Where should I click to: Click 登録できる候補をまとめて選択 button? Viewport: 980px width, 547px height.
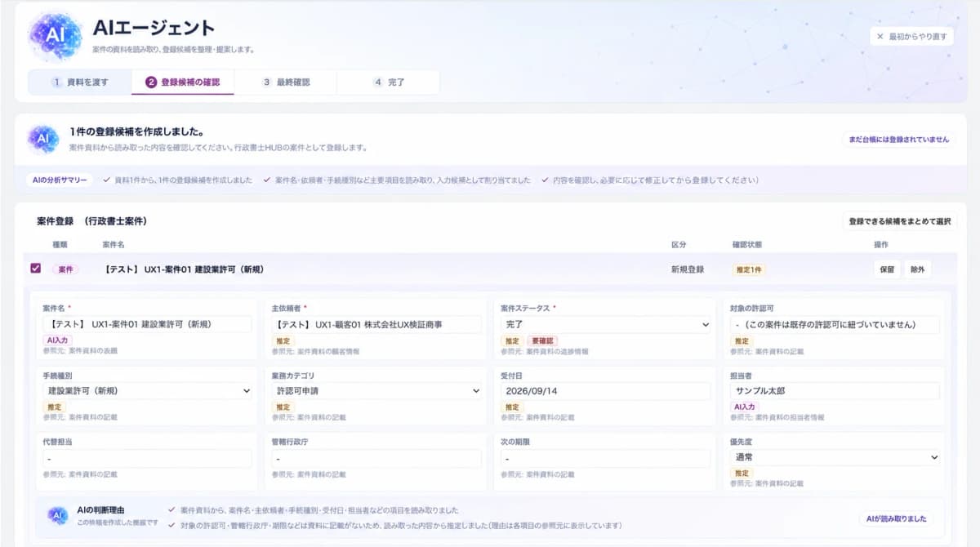(899, 221)
